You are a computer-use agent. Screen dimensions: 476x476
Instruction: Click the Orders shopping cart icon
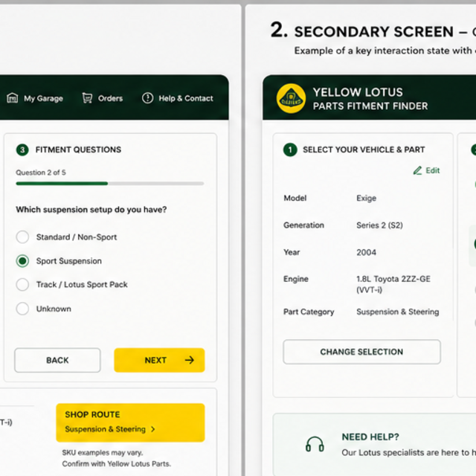click(87, 98)
